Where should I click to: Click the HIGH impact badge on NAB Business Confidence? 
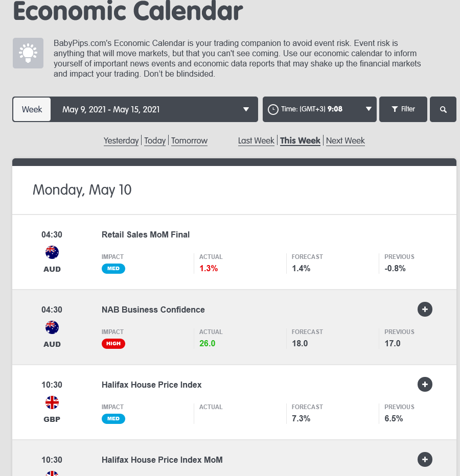click(x=113, y=343)
